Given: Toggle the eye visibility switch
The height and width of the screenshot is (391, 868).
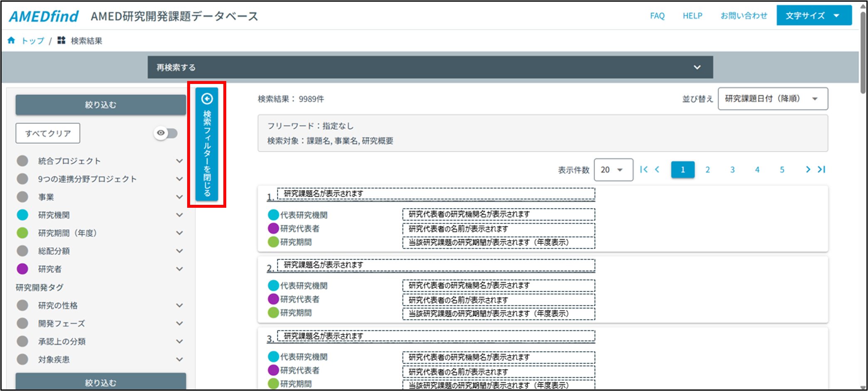Looking at the screenshot, I should tap(166, 133).
